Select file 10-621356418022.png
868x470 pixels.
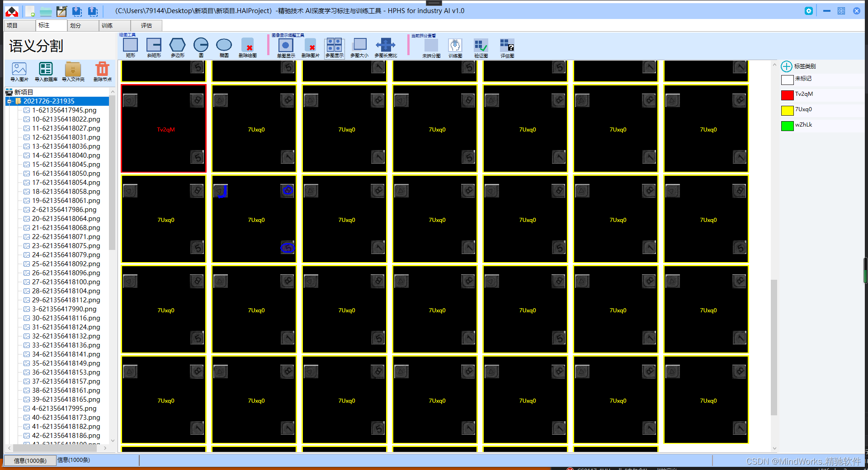coord(66,119)
